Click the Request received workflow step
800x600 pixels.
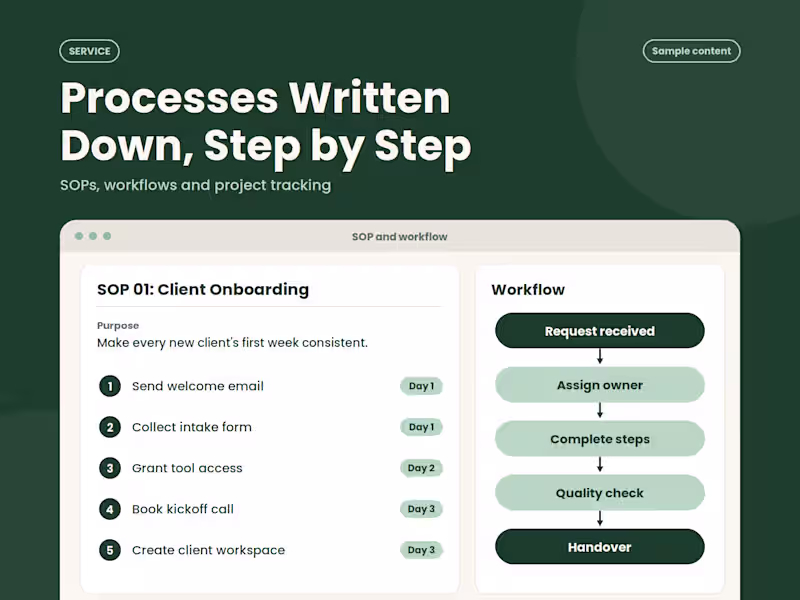(599, 331)
